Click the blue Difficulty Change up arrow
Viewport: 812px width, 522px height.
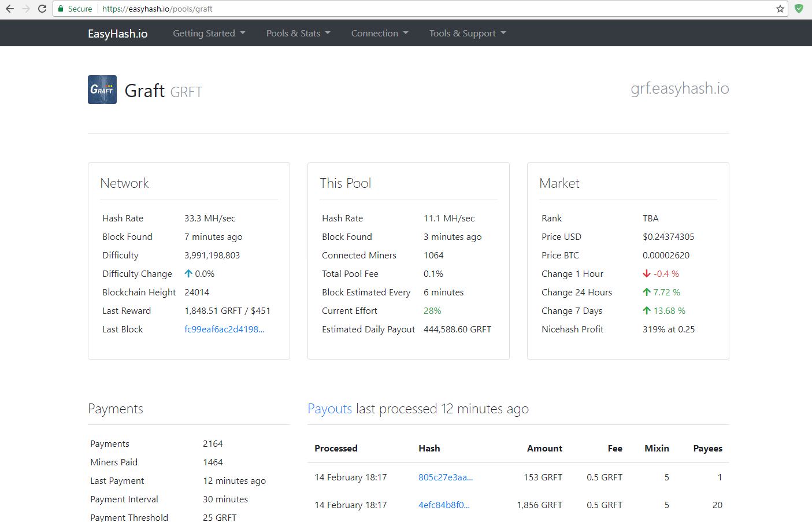point(188,273)
